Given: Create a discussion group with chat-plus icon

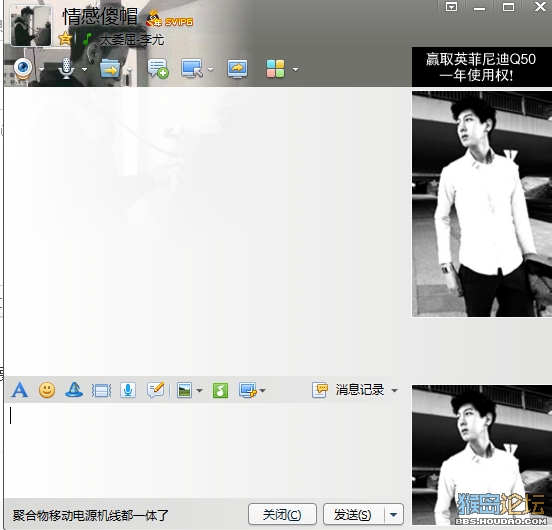Looking at the screenshot, I should point(158,69).
